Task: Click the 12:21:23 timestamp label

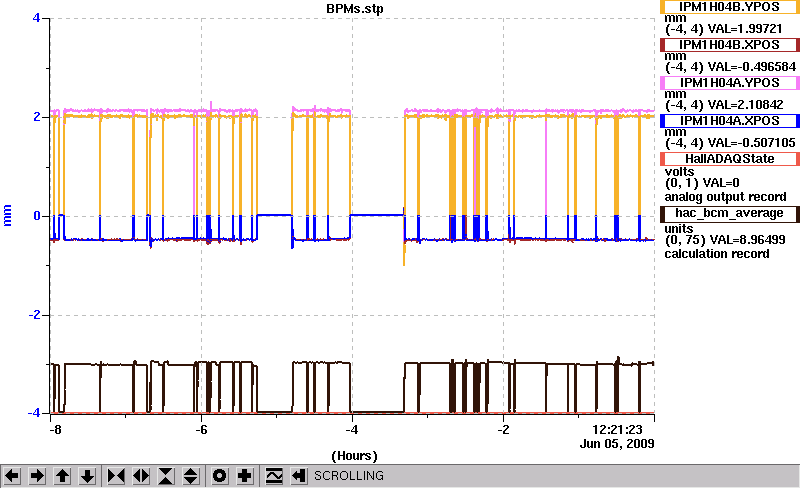Action: (x=617, y=430)
